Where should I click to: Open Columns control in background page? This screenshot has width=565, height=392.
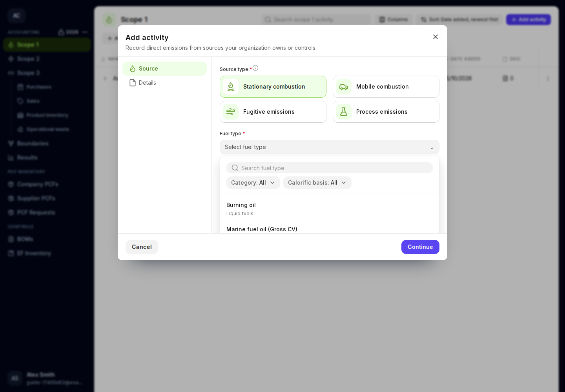coord(394,20)
